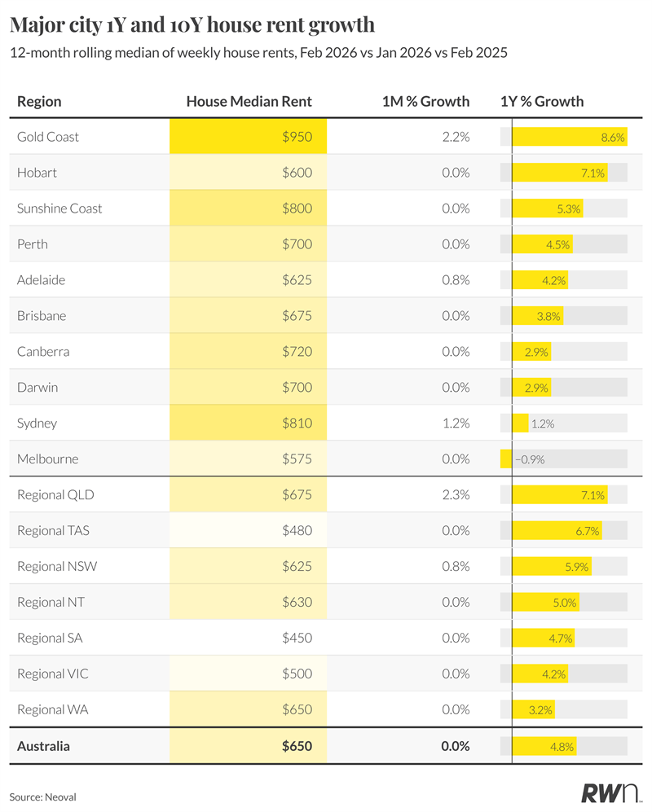This screenshot has width=652, height=812.
Task: Click Regional SA $450 rent value
Action: [x=297, y=638]
